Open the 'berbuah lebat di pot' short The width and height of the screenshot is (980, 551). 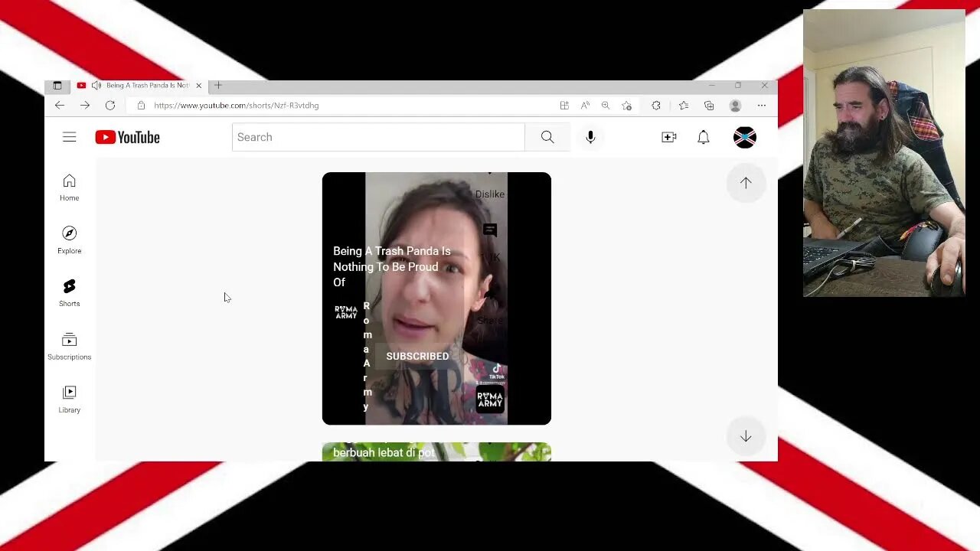click(436, 452)
